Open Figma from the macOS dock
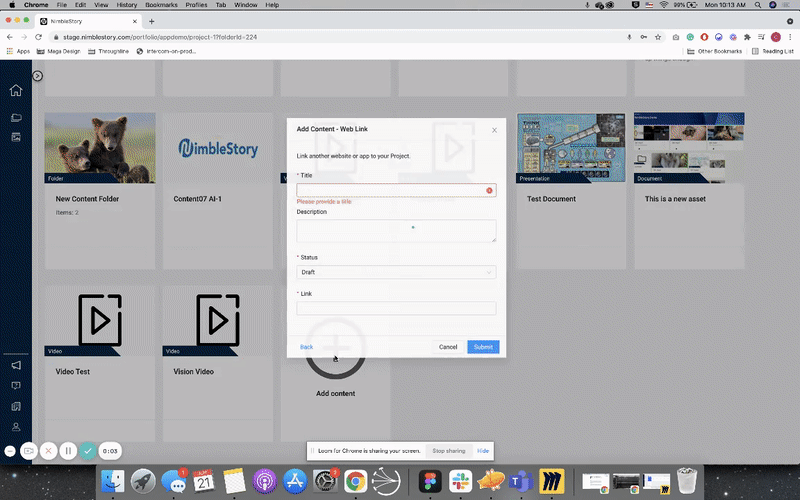This screenshot has width=800, height=500. (x=431, y=480)
